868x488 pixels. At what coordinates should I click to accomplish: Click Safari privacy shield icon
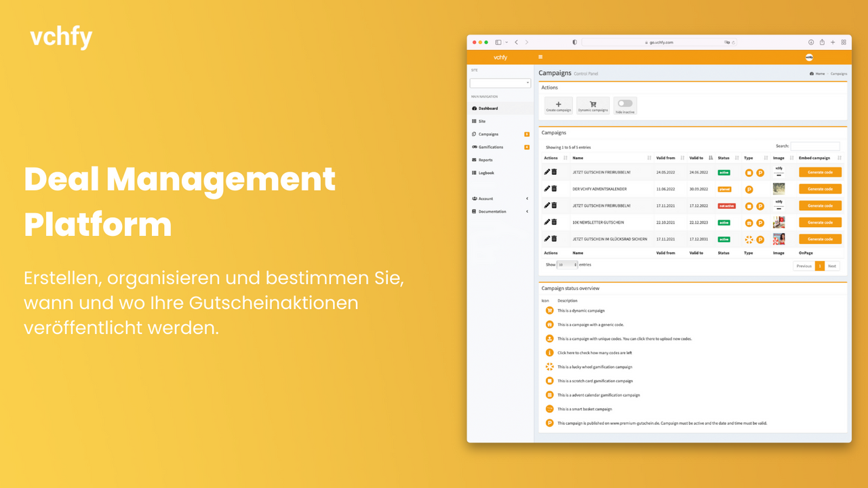tap(574, 42)
